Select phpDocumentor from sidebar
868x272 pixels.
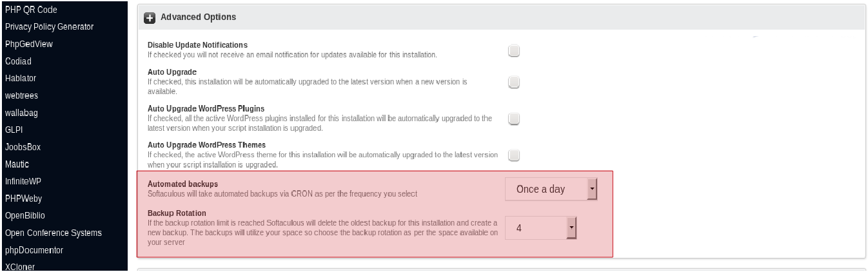(x=34, y=250)
